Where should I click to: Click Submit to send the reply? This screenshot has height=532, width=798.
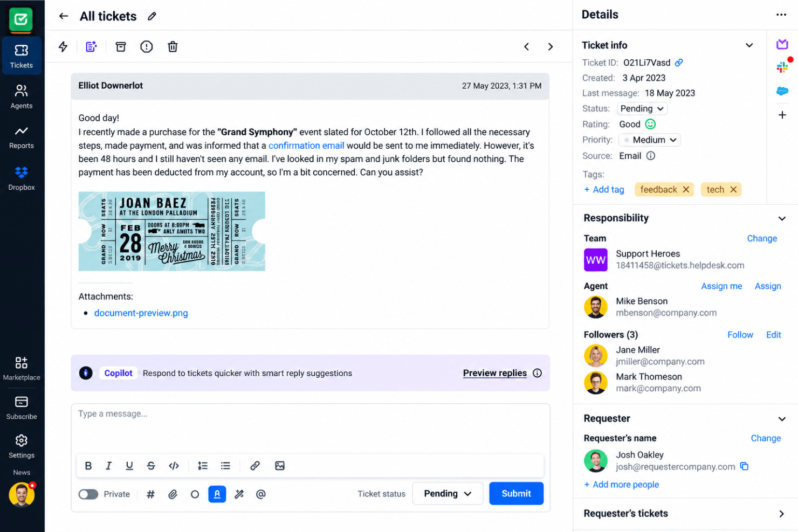pyautogui.click(x=517, y=494)
